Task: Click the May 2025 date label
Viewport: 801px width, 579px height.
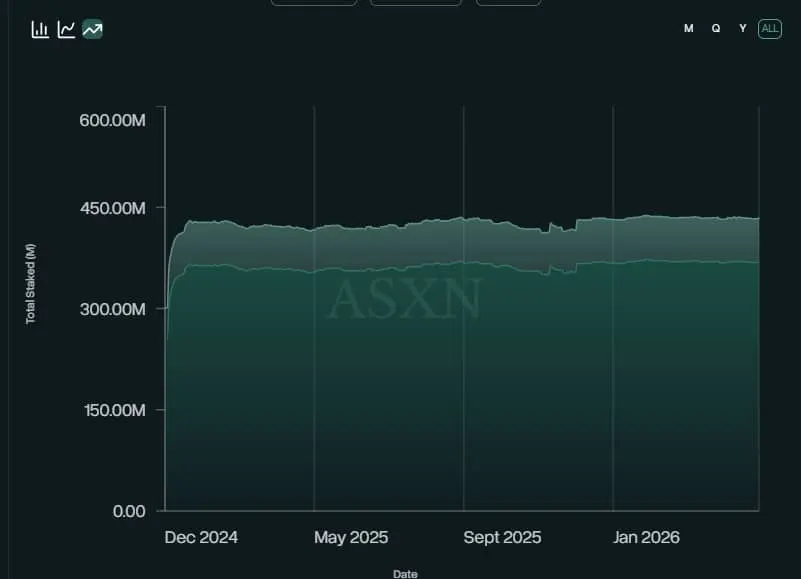Action: click(x=351, y=537)
